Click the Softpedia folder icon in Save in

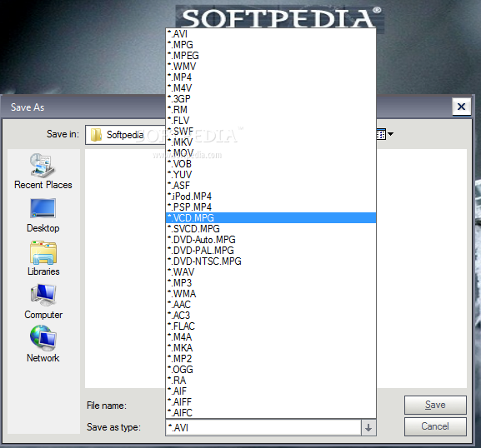point(97,135)
